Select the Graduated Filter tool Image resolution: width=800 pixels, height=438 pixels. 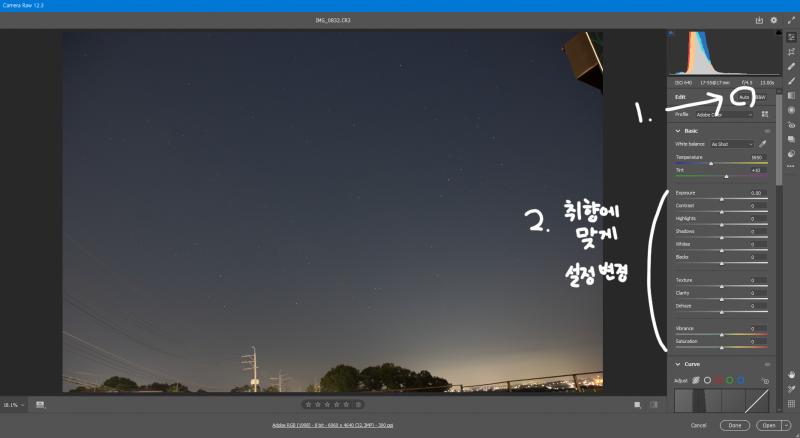click(x=791, y=95)
